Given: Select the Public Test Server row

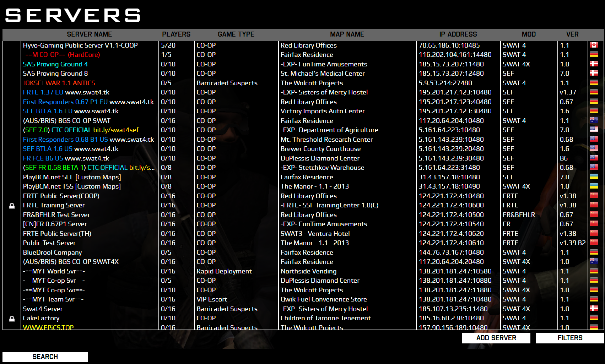Looking at the screenshot, I should (49, 243).
